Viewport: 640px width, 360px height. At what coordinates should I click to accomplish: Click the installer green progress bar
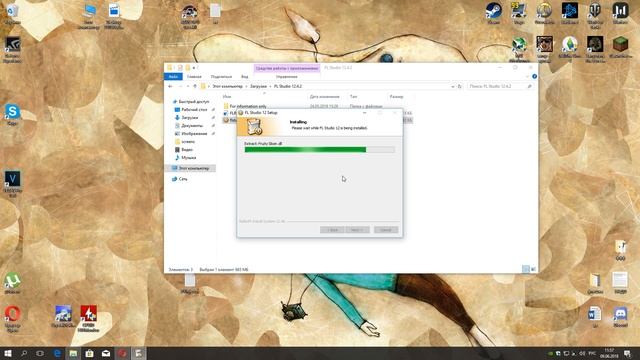pos(320,150)
